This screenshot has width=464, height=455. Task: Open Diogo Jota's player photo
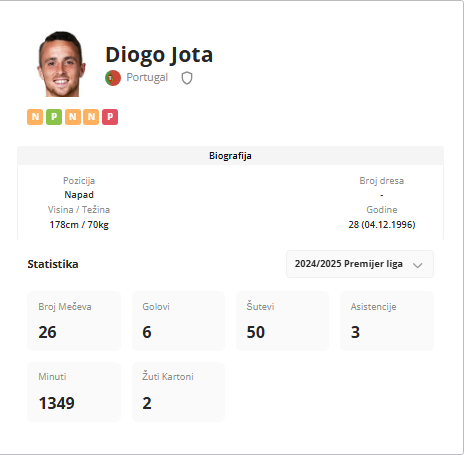[61, 64]
